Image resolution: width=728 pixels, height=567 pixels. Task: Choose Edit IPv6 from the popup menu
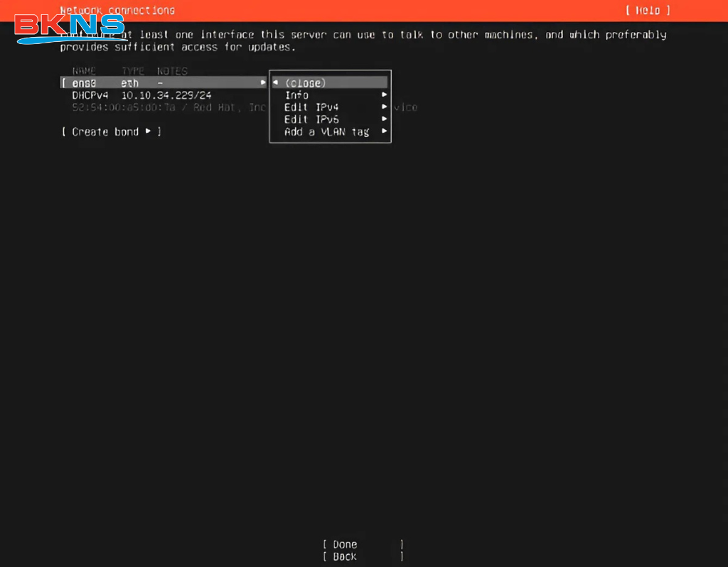click(x=311, y=119)
